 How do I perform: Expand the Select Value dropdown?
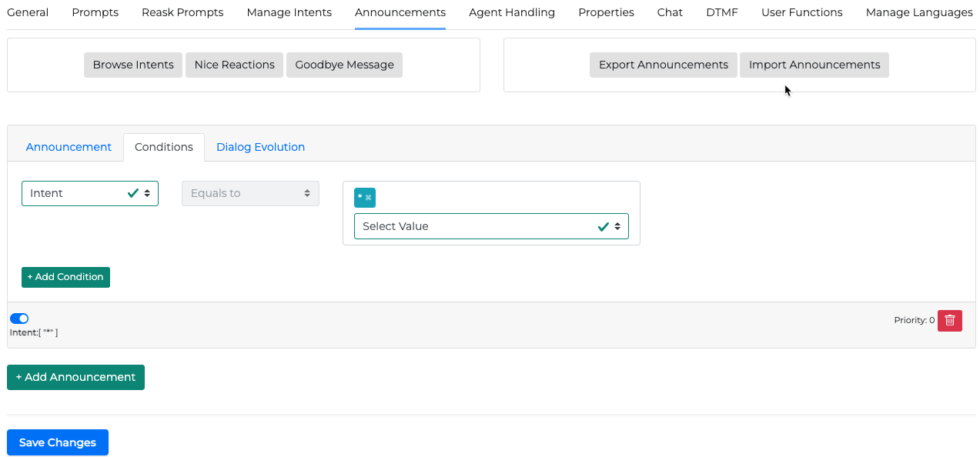(490, 226)
